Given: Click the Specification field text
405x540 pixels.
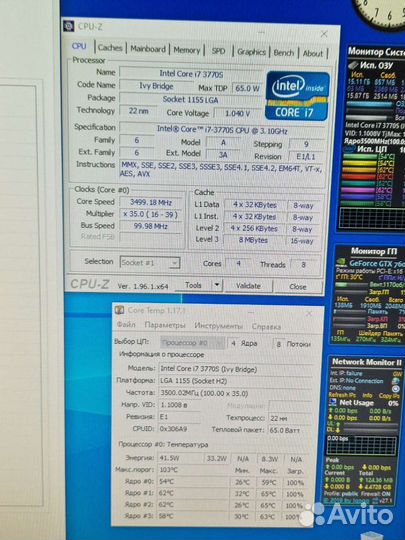Looking at the screenshot, I should (222, 130).
